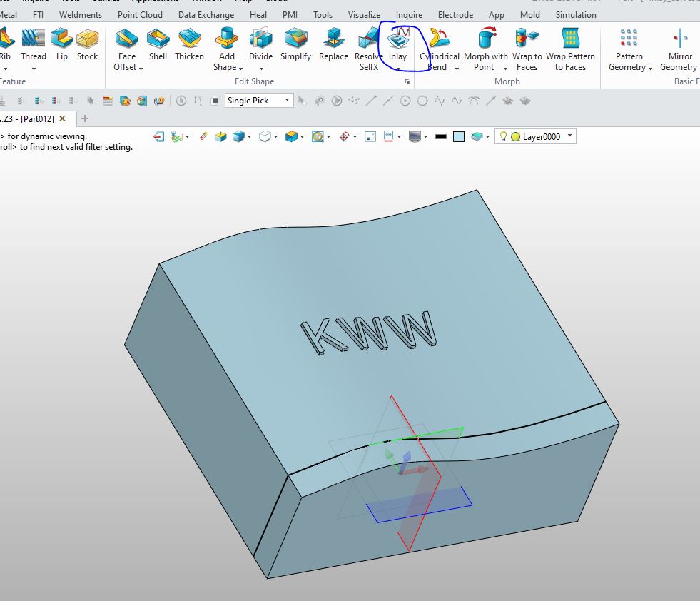Click the Add Shape tool icon
700x601 pixels.
(227, 38)
